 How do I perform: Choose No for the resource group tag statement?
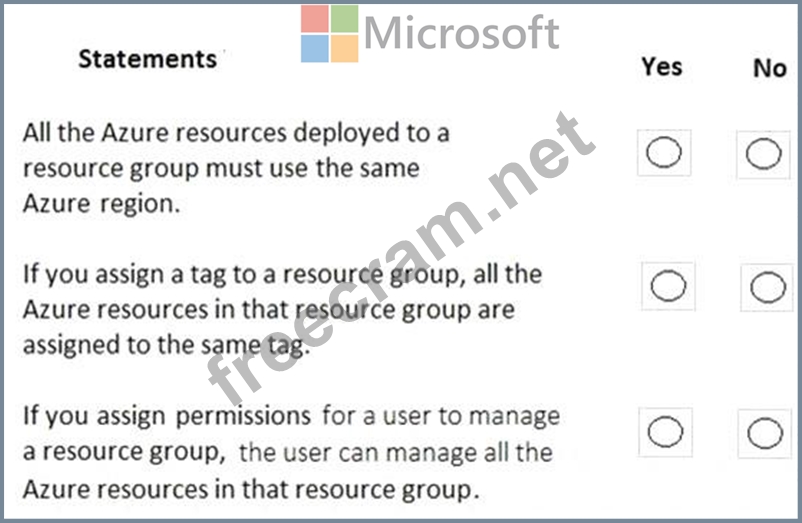[x=767, y=288]
